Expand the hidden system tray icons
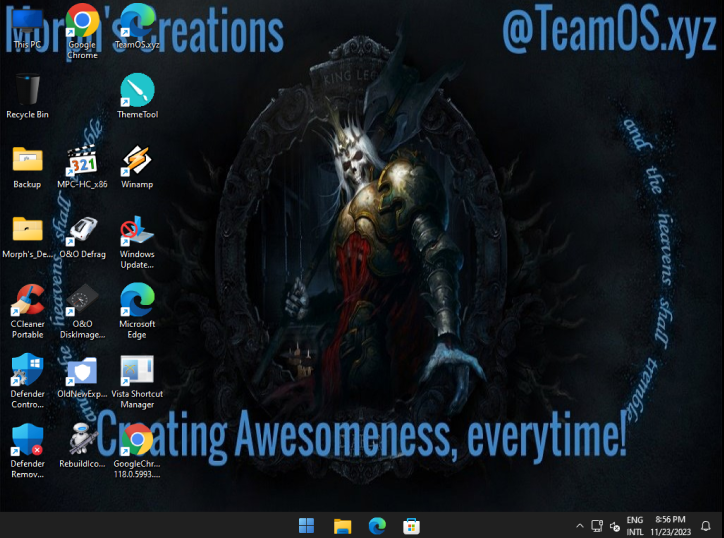Screen dimensions: 724x538 coord(580,526)
